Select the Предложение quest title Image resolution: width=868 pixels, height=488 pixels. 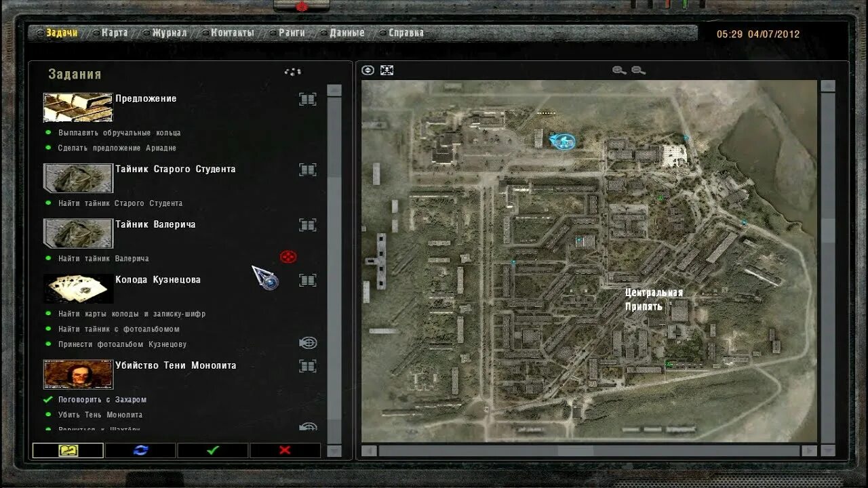(146, 99)
